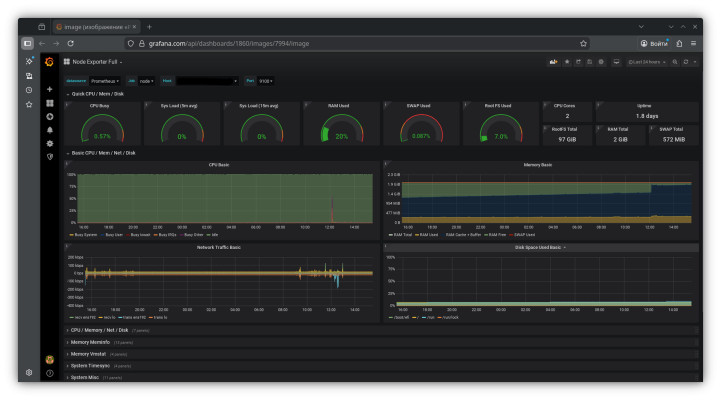Viewport: 721px width, 400px height.
Task: Click the Add panel icon in toolbar
Action: 551,62
